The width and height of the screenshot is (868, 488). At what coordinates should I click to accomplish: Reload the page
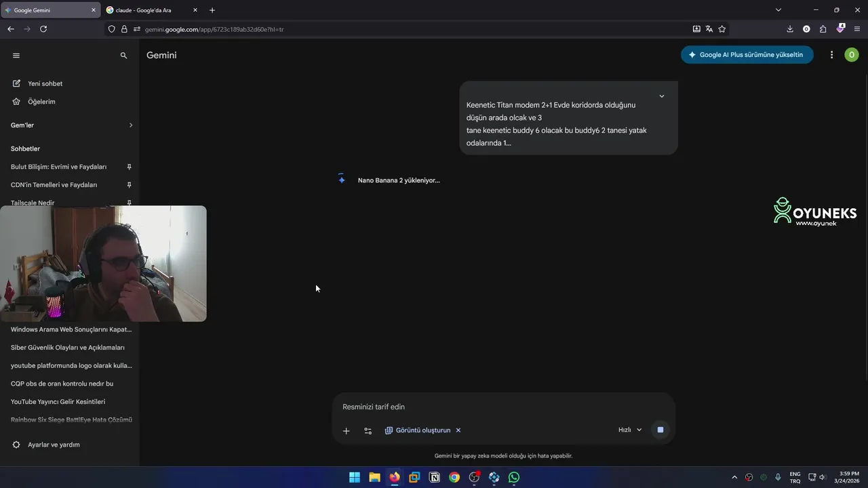click(43, 29)
